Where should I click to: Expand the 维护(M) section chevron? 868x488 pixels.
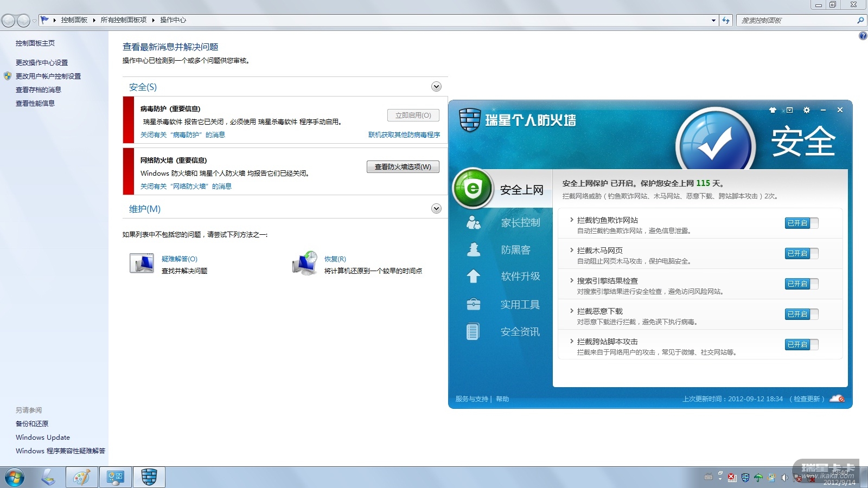tap(436, 209)
